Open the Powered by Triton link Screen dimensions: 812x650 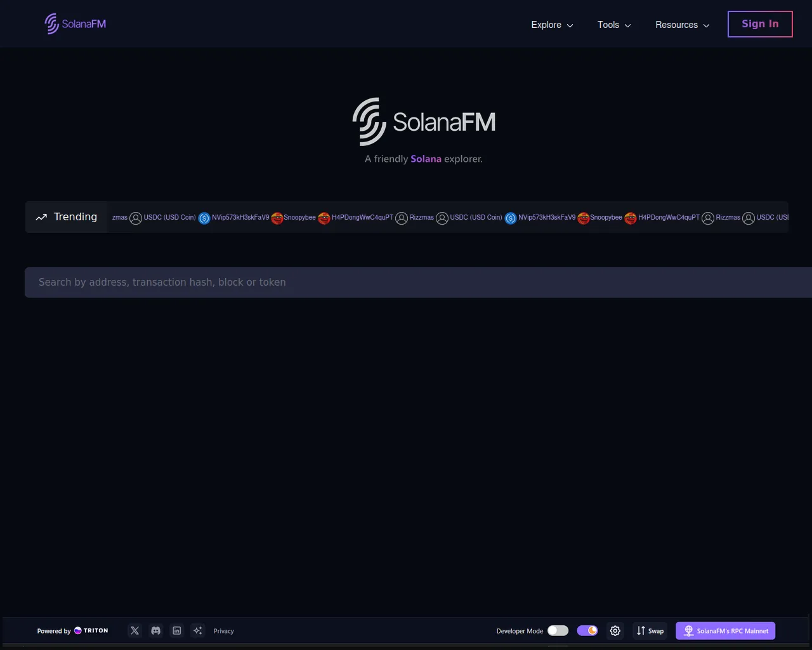pos(72,631)
